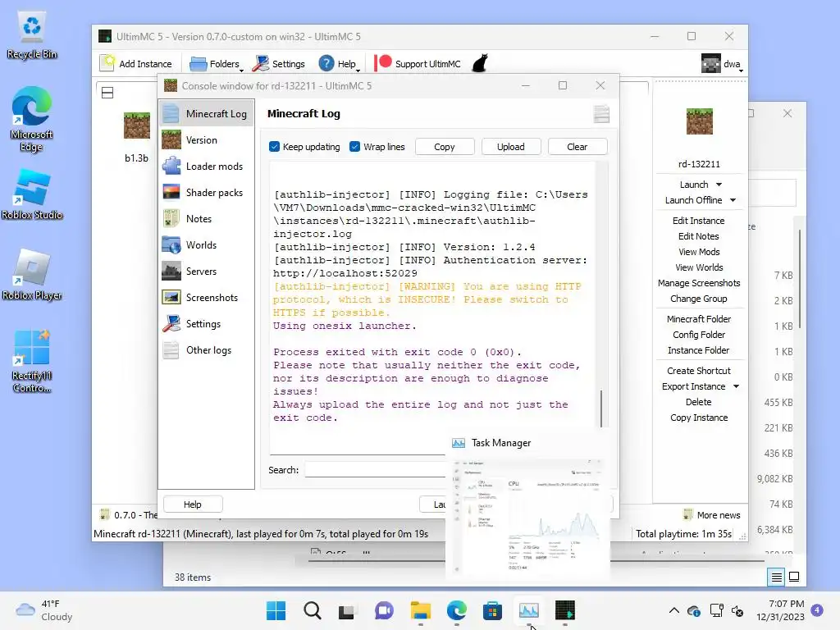Click the Windows Start button
Viewport: 840px width, 630px height.
point(276,610)
